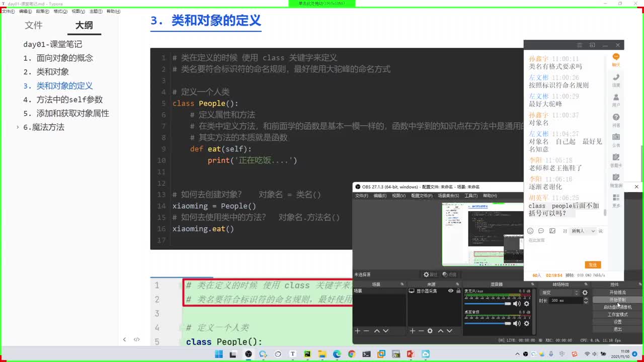Mute the 桌面音频 speaker icon
This screenshot has width=644, height=362.
click(517, 323)
